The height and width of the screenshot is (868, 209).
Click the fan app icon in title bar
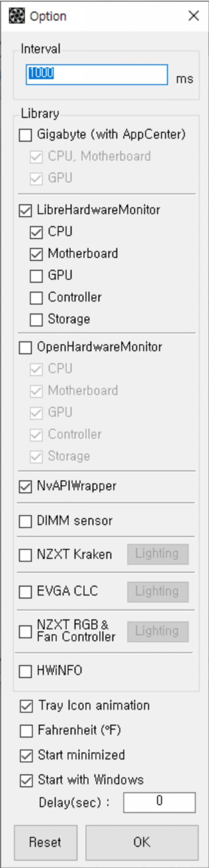point(16,16)
